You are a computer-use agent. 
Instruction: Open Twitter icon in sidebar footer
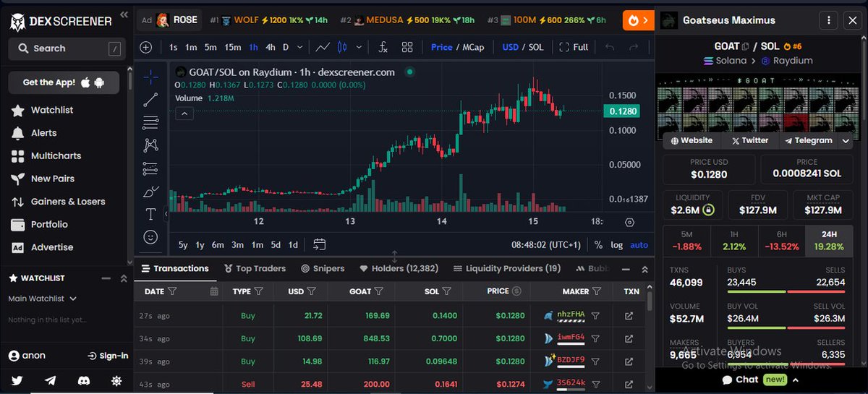coord(17,380)
